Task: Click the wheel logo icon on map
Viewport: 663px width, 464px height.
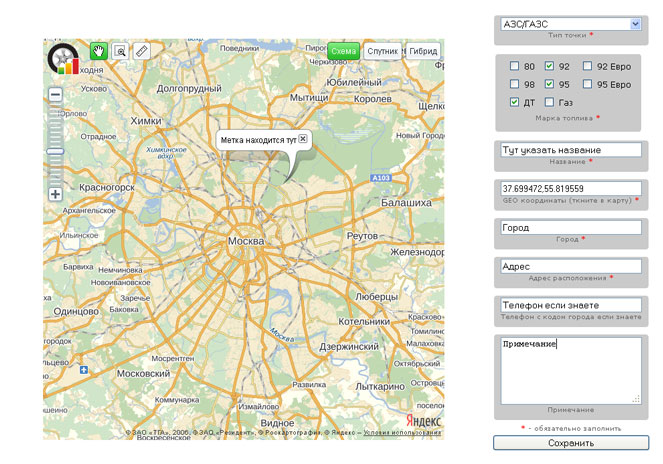Action: pyautogui.click(x=65, y=58)
